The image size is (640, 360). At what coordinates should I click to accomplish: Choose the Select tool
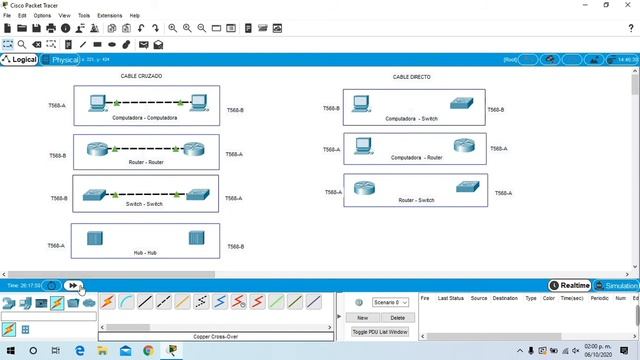(x=7, y=44)
